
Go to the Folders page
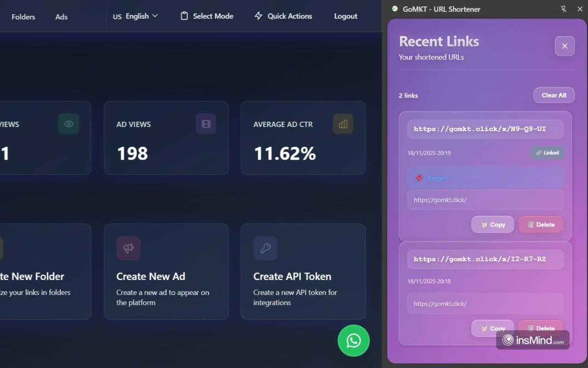click(23, 17)
